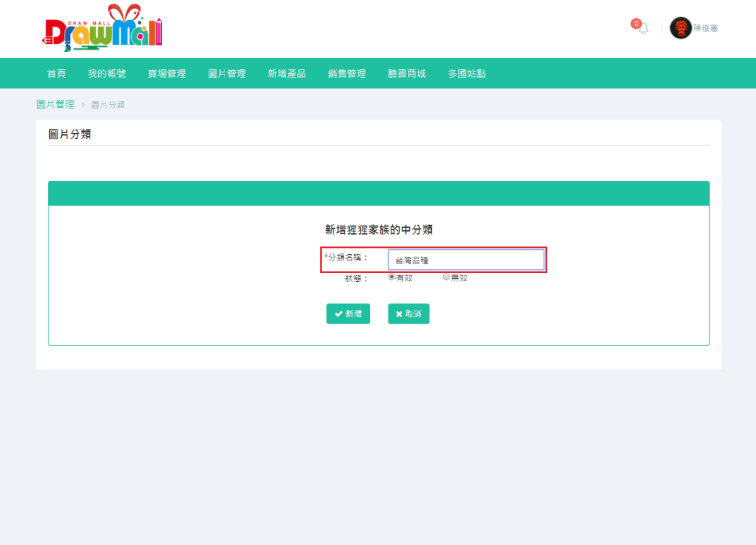Viewport: 756px width, 545px height.
Task: Click the X icon on 取消 button
Action: 399,314
